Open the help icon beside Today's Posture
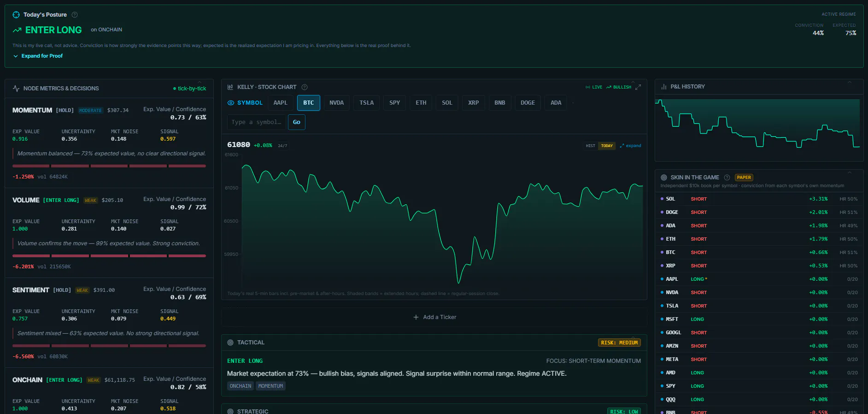The image size is (868, 414). click(75, 15)
